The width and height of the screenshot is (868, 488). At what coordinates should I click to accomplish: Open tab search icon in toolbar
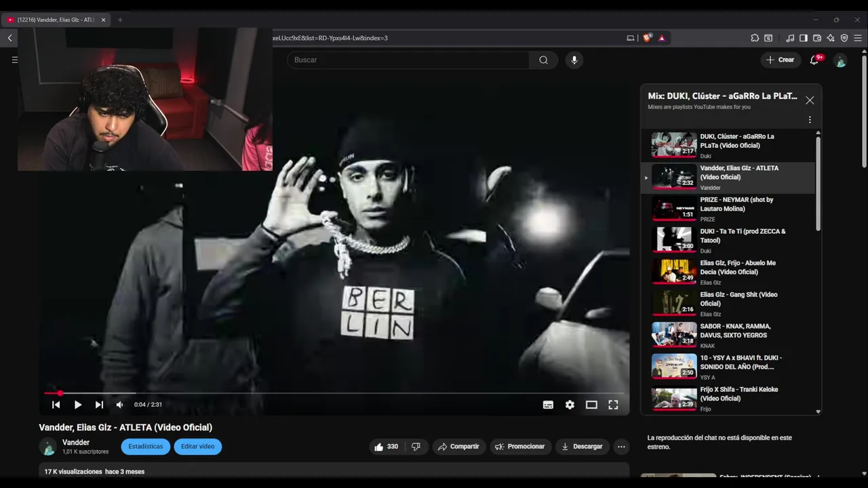pyautogui.click(x=768, y=38)
